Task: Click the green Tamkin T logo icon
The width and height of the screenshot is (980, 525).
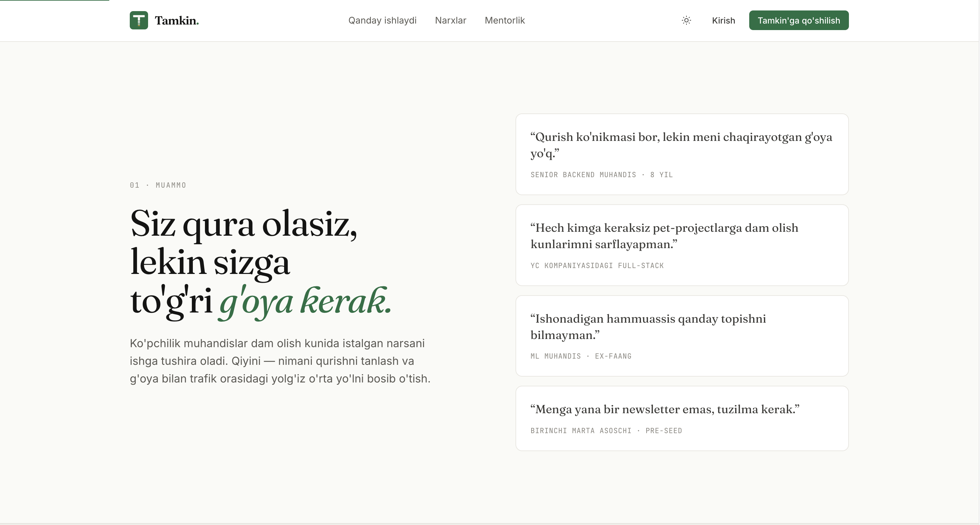Action: pos(139,20)
